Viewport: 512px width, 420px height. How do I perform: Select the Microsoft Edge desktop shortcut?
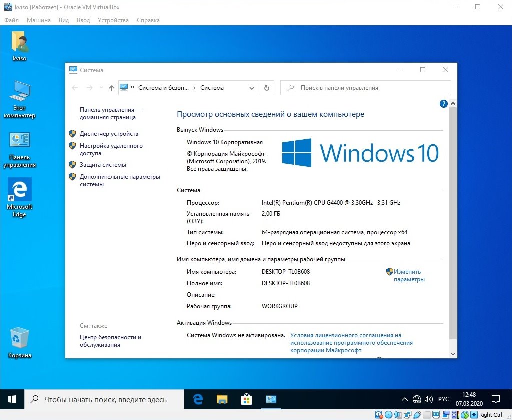click(x=19, y=198)
